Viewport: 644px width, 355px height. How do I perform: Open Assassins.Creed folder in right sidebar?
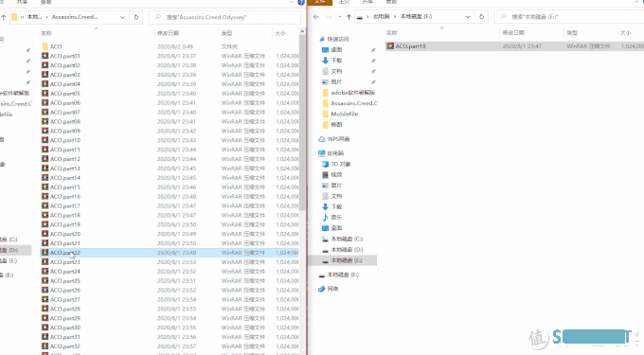pyautogui.click(x=353, y=103)
